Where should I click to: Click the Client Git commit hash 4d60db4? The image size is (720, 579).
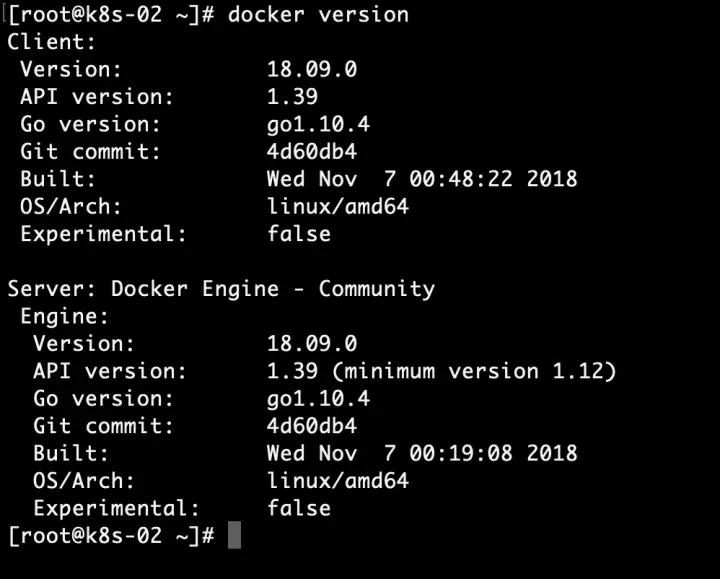pyautogui.click(x=312, y=152)
